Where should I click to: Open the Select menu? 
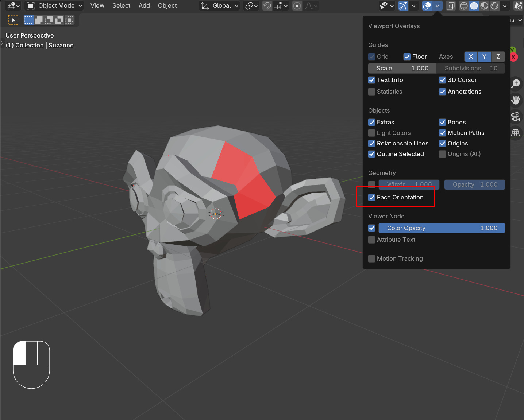tap(121, 6)
